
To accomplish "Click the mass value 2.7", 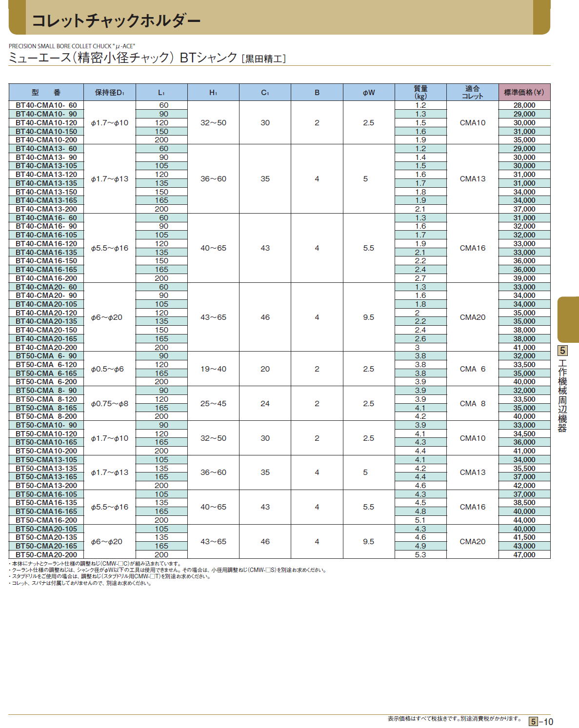I will (x=420, y=278).
